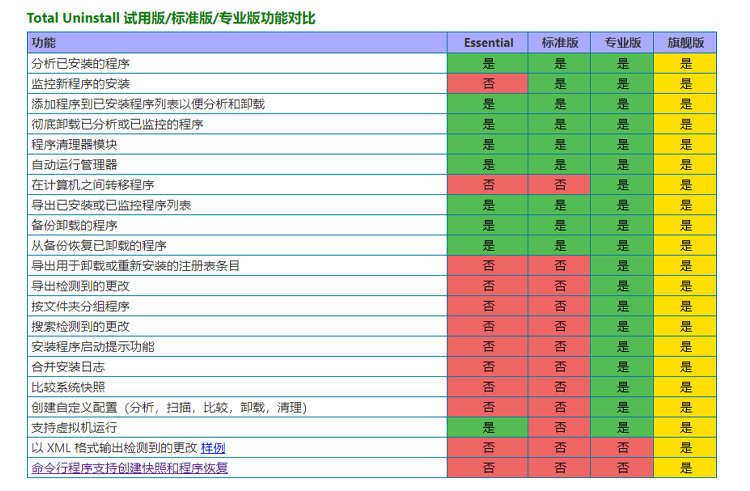The image size is (750, 491).
Task: Select the row label 按文件夹分组程序
Action: coord(80,306)
